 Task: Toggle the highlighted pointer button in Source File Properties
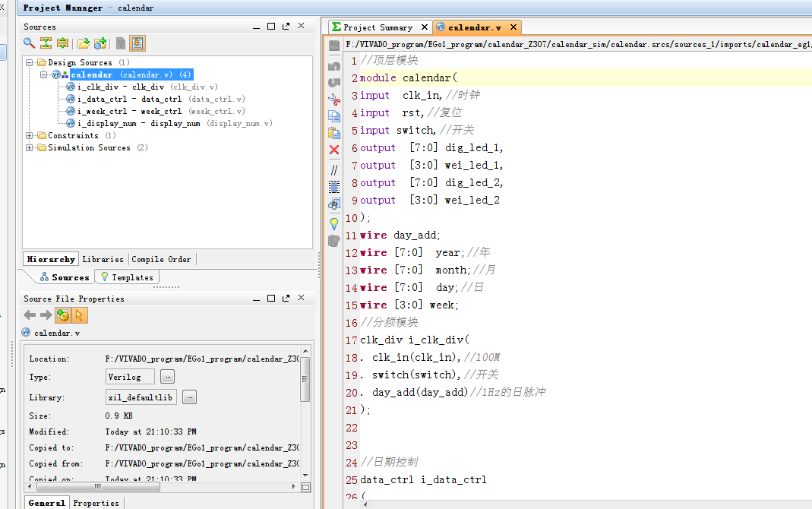point(80,315)
